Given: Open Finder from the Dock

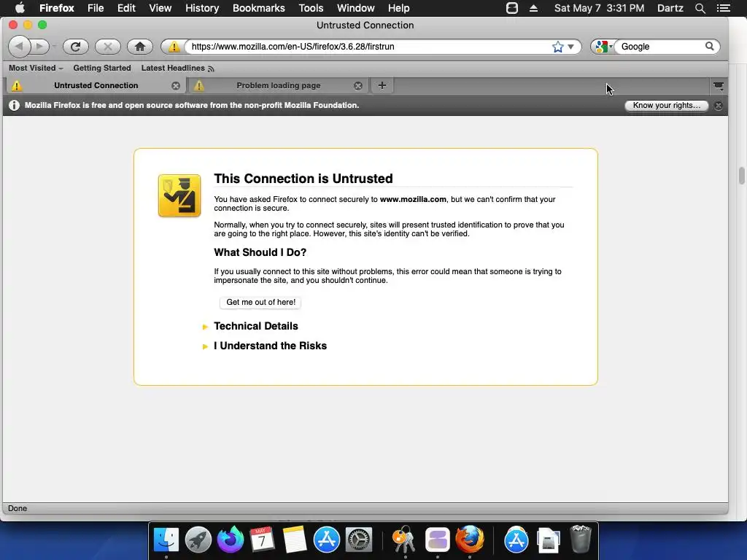Looking at the screenshot, I should click(x=166, y=540).
